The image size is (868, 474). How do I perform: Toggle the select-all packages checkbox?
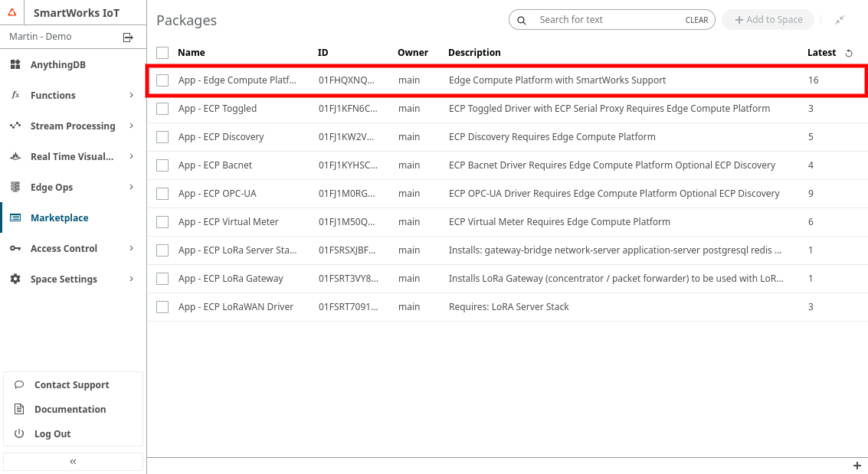click(x=162, y=53)
